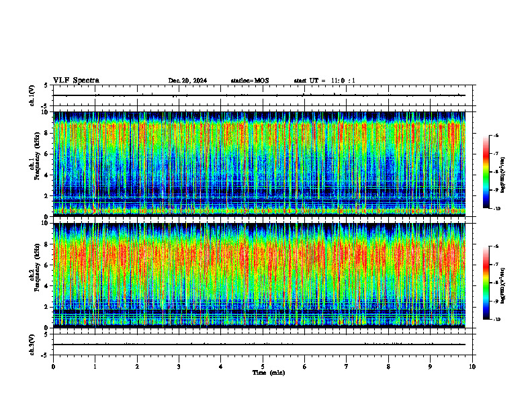Click time axis tick label "6"

pyautogui.click(x=305, y=367)
